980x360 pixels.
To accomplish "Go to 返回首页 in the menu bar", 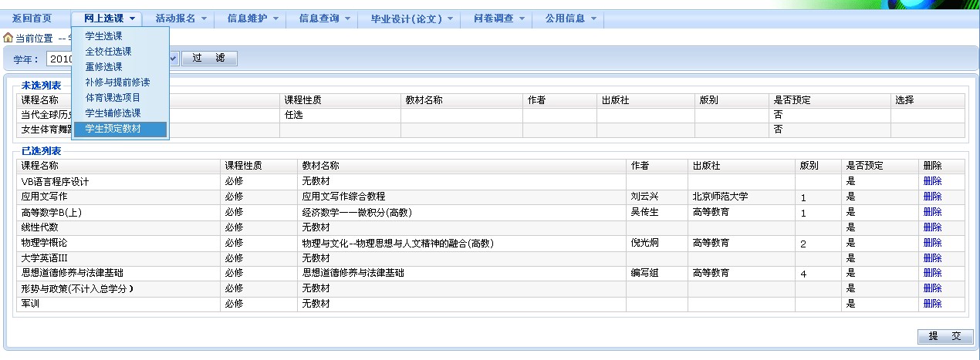I will click(x=32, y=19).
